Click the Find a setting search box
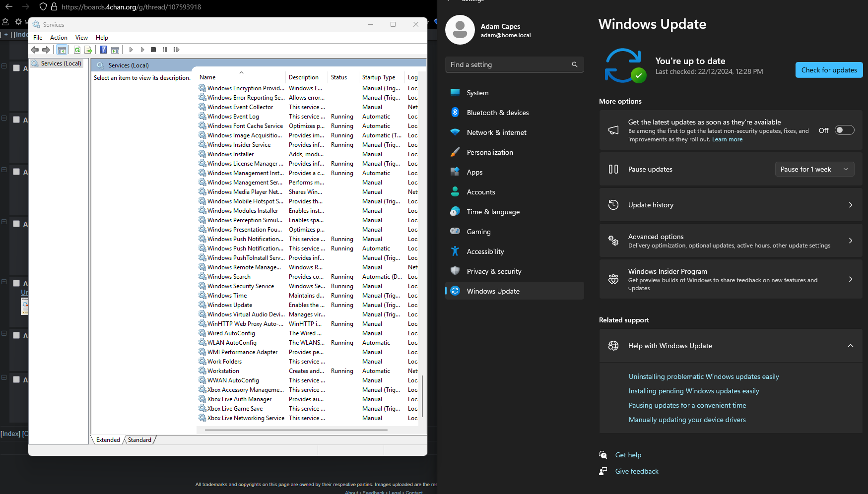 click(x=509, y=64)
